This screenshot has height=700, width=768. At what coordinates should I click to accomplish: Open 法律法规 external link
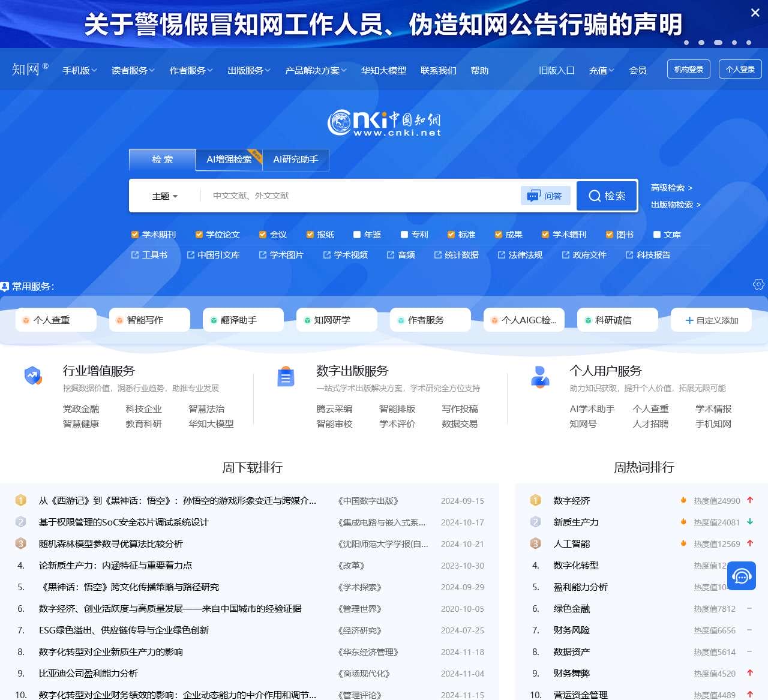pos(520,255)
